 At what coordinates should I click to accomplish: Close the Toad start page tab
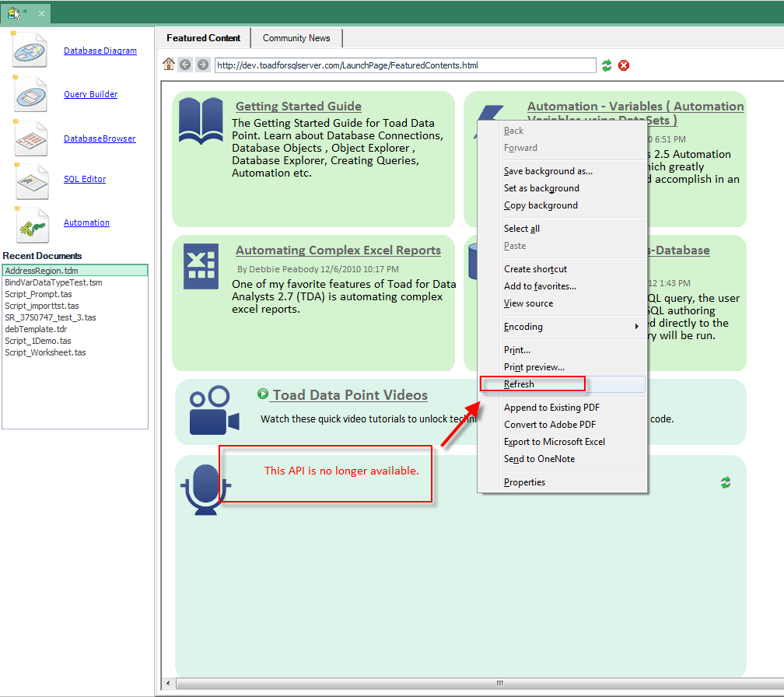41,13
